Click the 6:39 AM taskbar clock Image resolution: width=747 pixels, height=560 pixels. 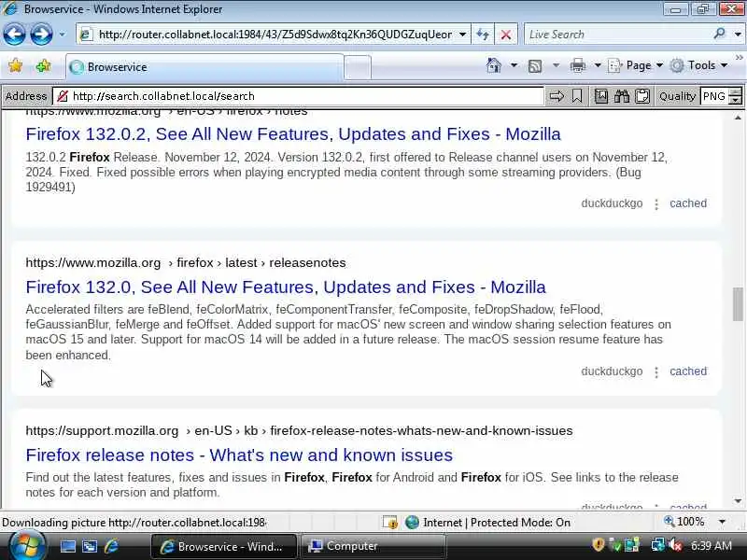click(711, 546)
